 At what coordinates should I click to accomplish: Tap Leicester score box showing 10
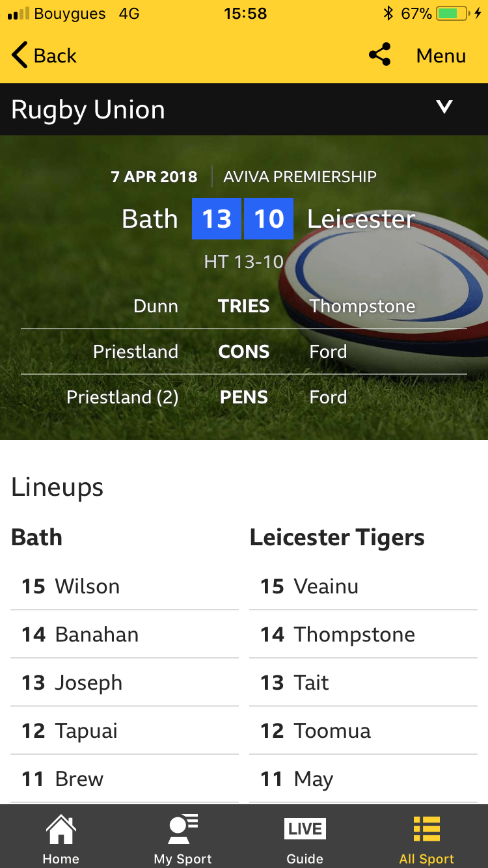click(x=269, y=219)
